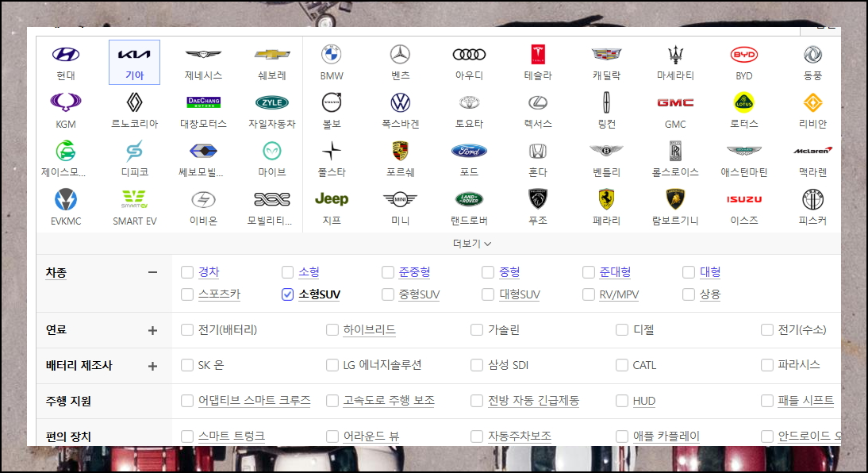Tick the RV/MPV checkbox
Viewport: 868px width, 473px height.
(x=589, y=294)
